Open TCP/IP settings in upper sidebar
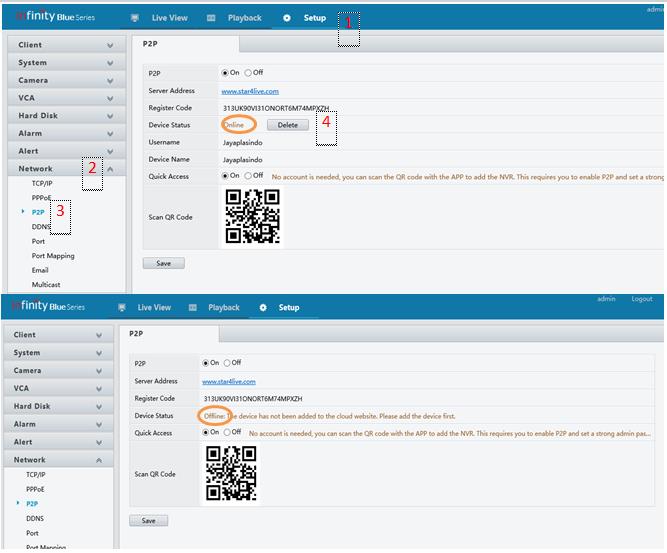Viewport: 667px width, 553px height. click(x=42, y=185)
